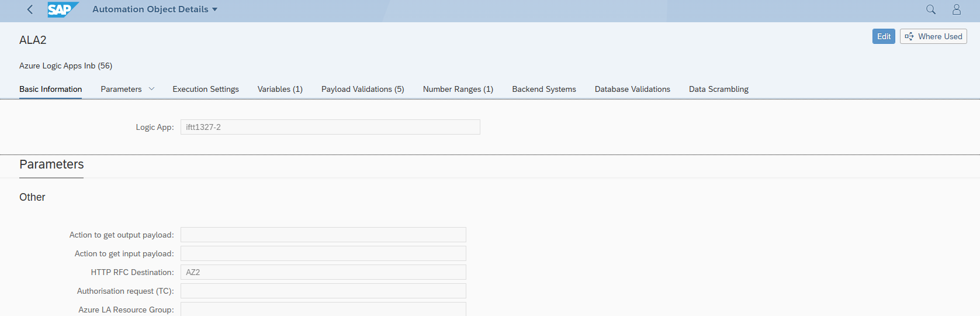Select the Variables (1) tab
Viewport: 980px width, 316px height.
tap(280, 89)
